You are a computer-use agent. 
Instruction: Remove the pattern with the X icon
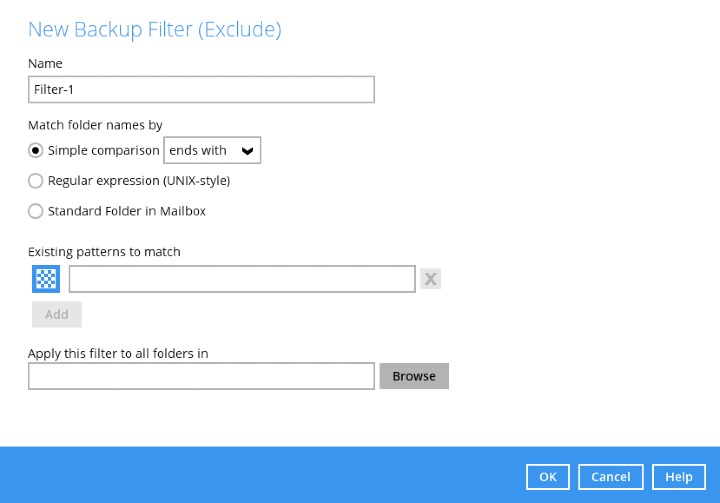(430, 279)
